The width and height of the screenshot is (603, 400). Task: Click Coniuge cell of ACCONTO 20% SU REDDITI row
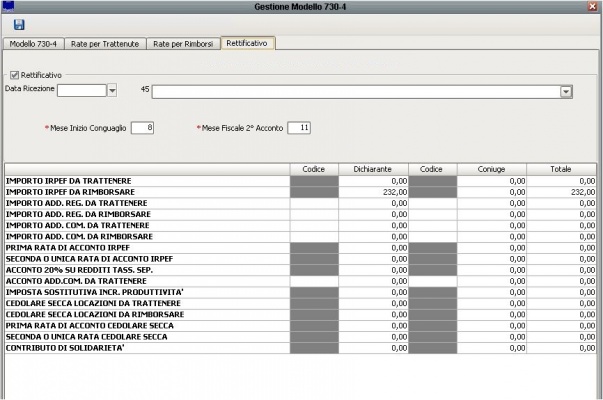(491, 270)
